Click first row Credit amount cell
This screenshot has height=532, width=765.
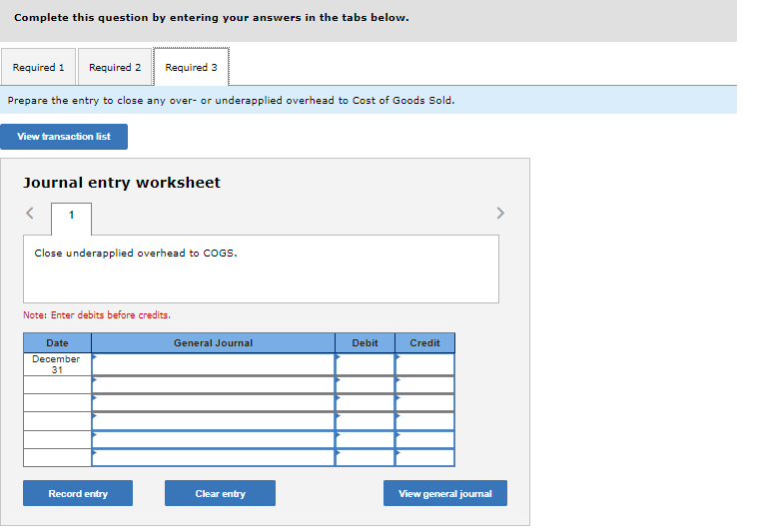click(x=425, y=364)
